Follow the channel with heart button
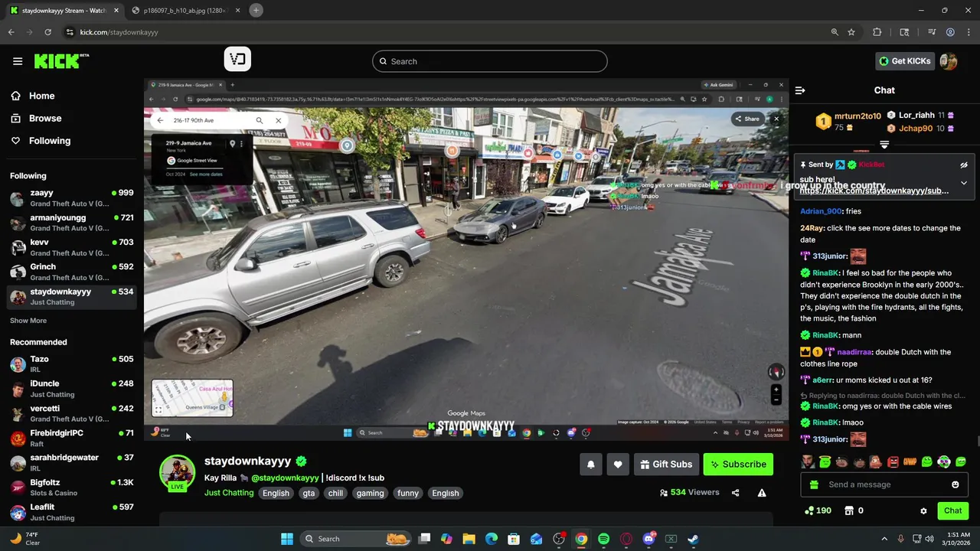980x551 pixels. tap(618, 464)
